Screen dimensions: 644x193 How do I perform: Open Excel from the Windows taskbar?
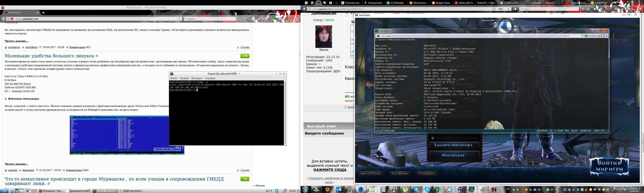pyautogui.click(x=438, y=189)
